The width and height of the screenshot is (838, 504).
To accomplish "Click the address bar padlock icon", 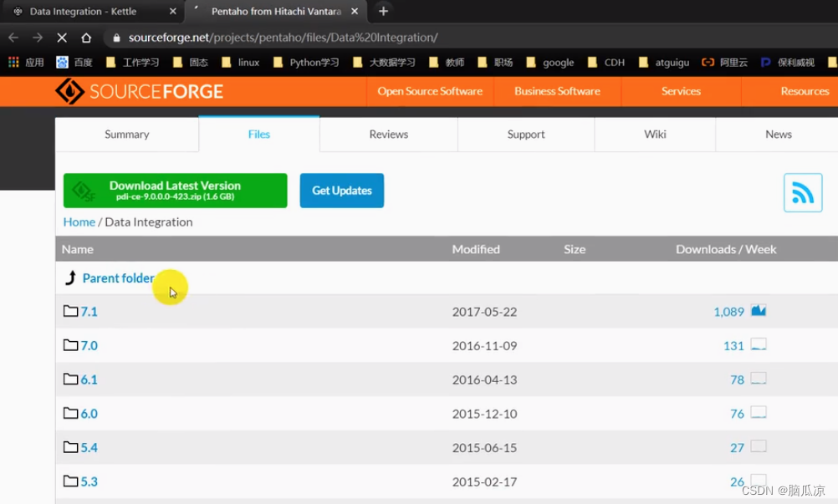I will point(116,38).
